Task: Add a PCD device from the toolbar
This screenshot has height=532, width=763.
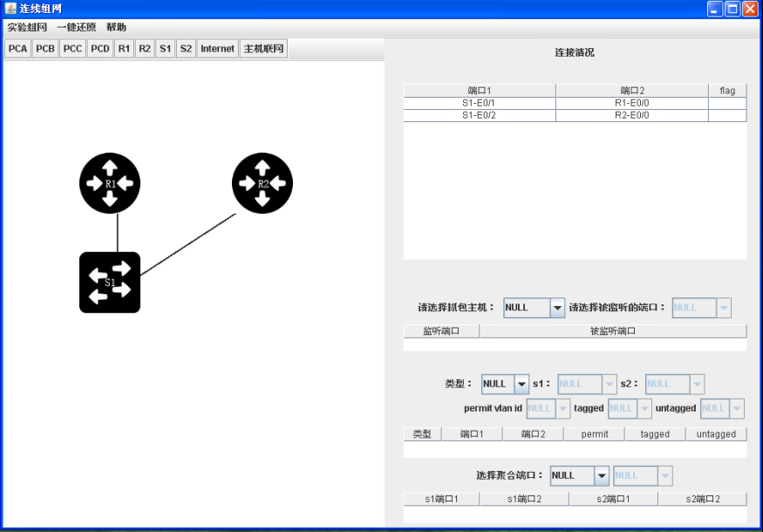Action: pos(99,48)
